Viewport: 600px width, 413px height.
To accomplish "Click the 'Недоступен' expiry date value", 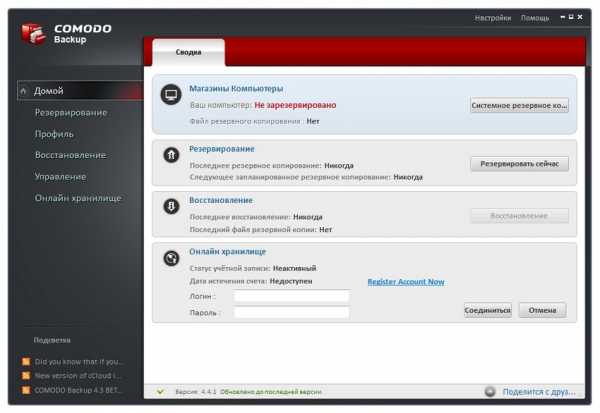I will (x=291, y=281).
